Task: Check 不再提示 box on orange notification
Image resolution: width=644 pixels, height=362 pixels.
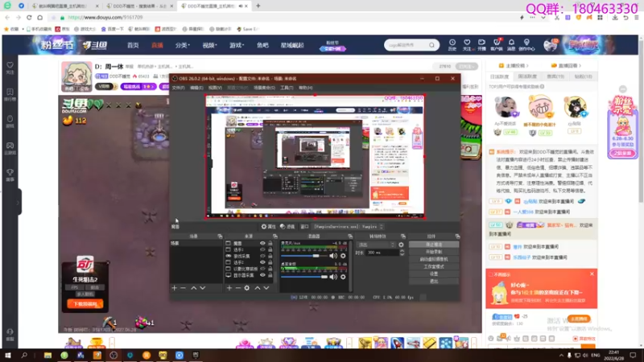Action: point(491,274)
